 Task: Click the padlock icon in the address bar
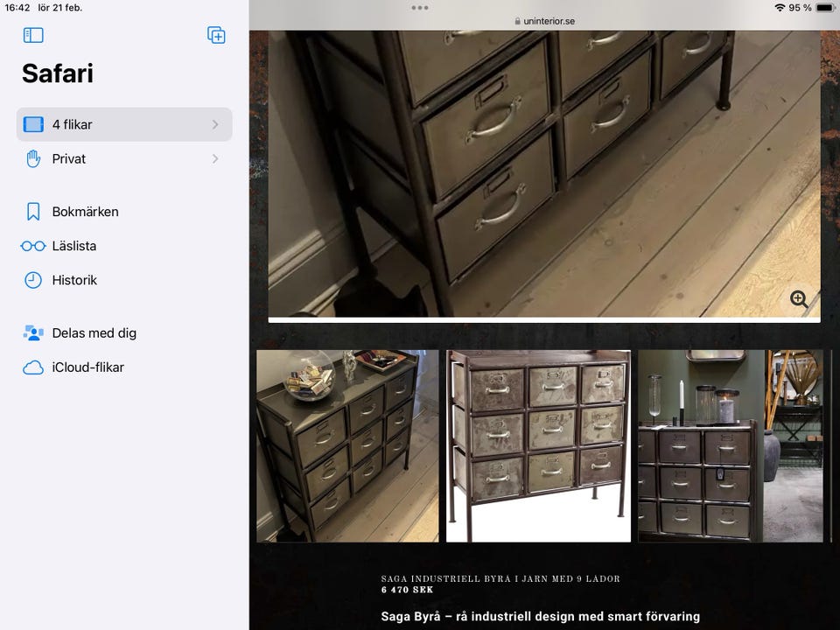pos(517,21)
